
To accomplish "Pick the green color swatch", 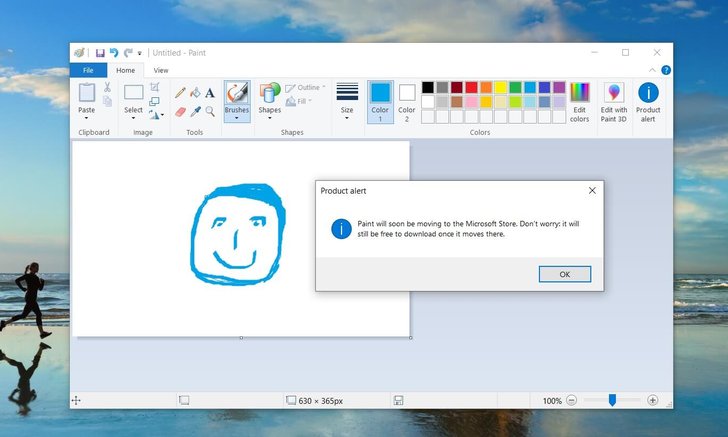I will 515,87.
